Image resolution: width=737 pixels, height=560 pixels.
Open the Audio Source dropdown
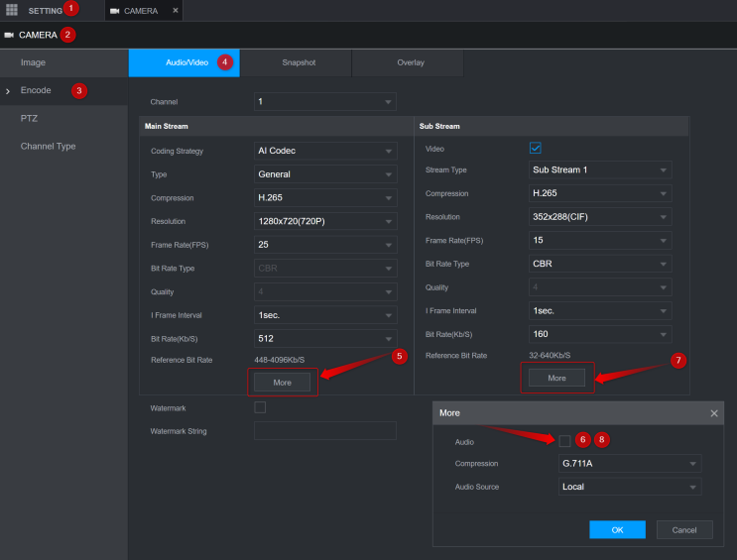pos(629,487)
